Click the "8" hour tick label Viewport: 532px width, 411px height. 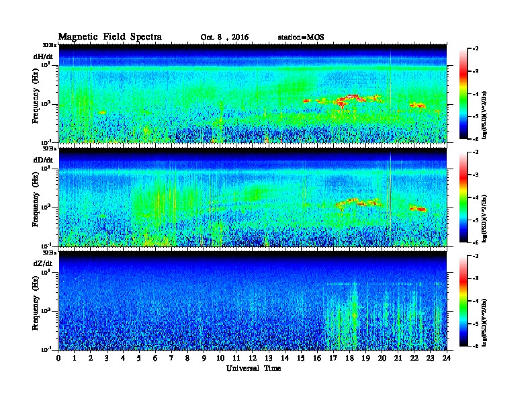click(187, 358)
